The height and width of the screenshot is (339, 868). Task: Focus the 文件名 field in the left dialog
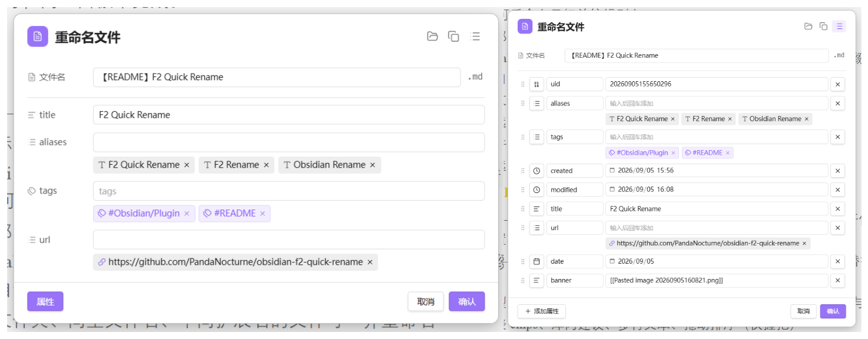point(277,77)
